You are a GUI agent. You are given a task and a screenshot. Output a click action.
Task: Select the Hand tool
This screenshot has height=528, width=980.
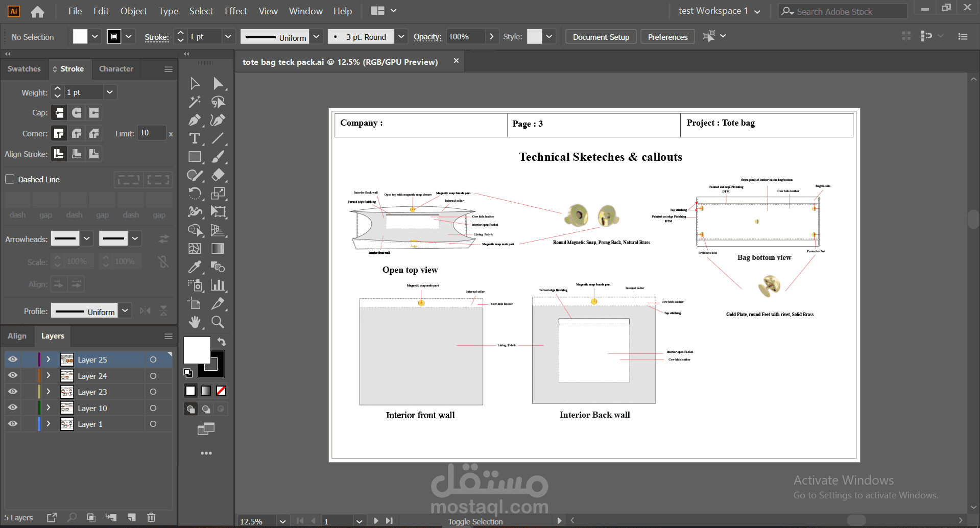pos(195,322)
